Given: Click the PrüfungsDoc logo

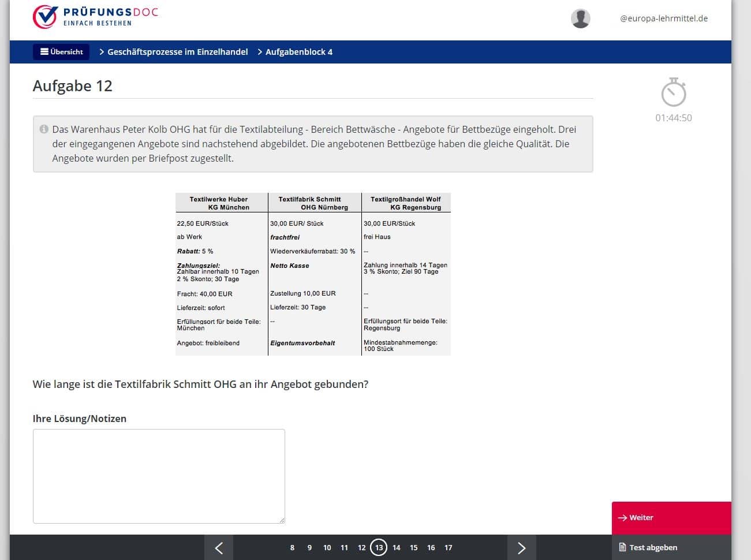Looking at the screenshot, I should pyautogui.click(x=95, y=17).
